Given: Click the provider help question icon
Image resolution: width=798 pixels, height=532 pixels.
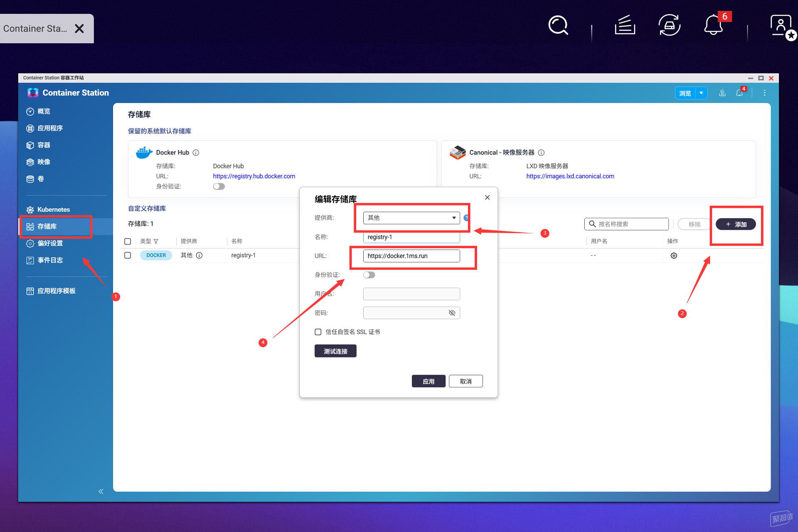Looking at the screenshot, I should [466, 218].
